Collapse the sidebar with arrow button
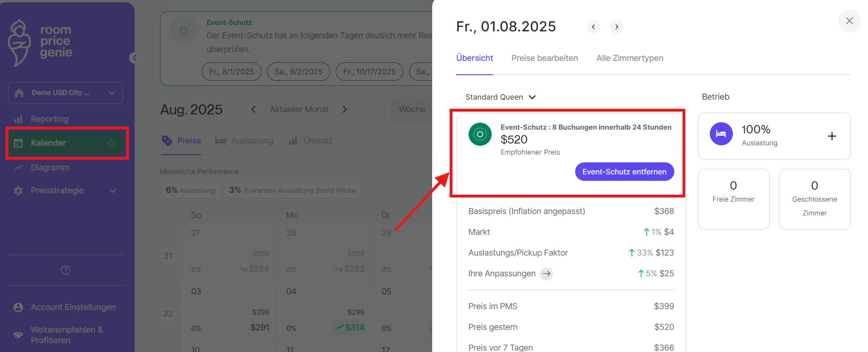This screenshot has width=868, height=352. (134, 58)
